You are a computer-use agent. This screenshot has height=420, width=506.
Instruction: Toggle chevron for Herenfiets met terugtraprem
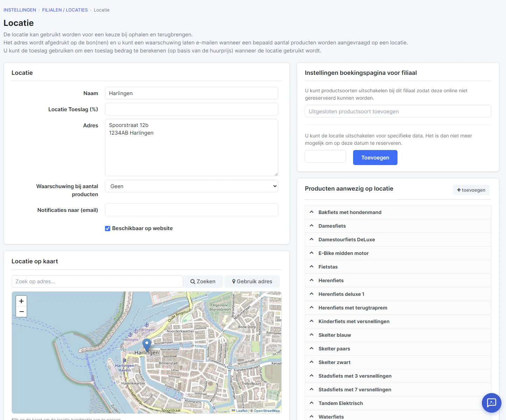point(311,307)
